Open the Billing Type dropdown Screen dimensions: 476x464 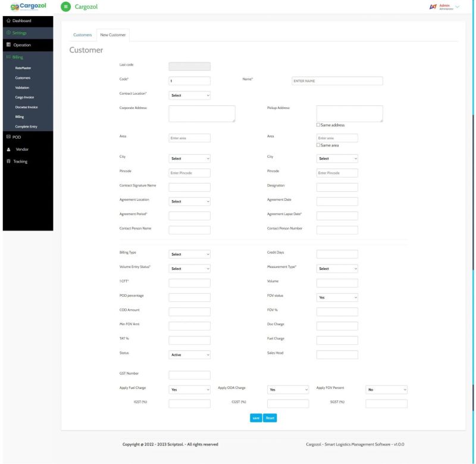click(189, 254)
